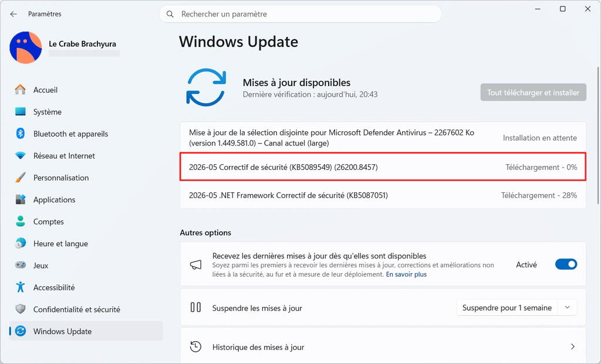Click the back arrow icon
601x364 pixels.
point(14,14)
